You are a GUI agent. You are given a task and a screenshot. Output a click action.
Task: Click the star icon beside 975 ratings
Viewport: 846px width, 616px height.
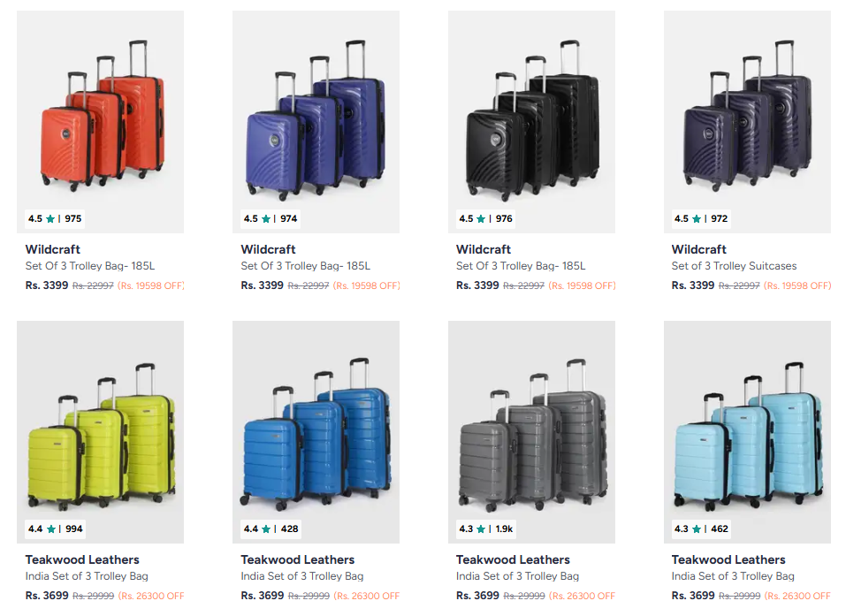pyautogui.click(x=50, y=219)
